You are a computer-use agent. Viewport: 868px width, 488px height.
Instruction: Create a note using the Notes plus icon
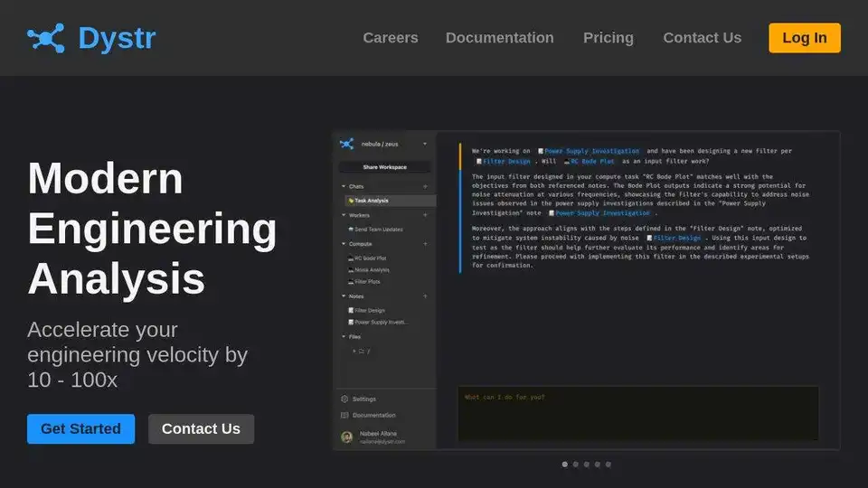[425, 296]
